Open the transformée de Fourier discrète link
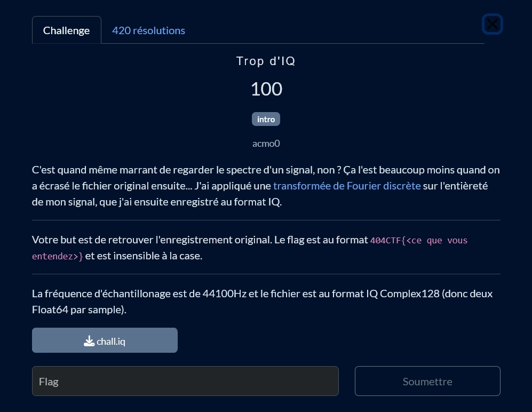 pyautogui.click(x=347, y=185)
